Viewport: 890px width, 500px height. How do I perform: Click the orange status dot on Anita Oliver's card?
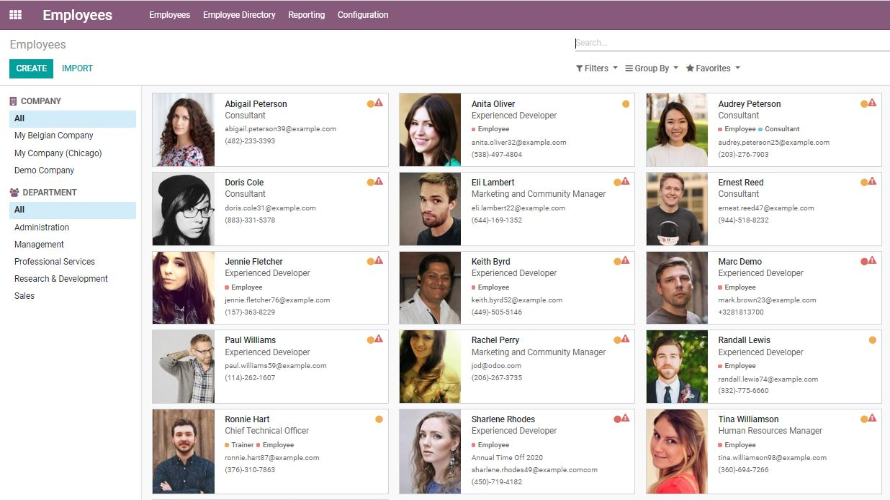pos(626,103)
